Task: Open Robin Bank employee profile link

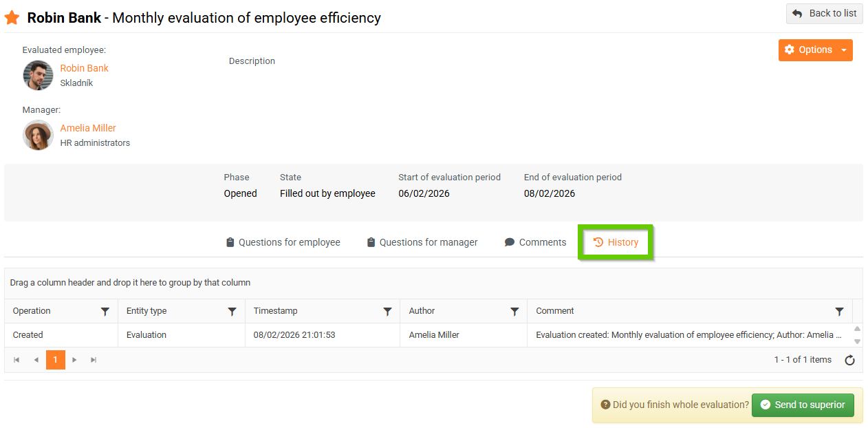Action: 84,68
